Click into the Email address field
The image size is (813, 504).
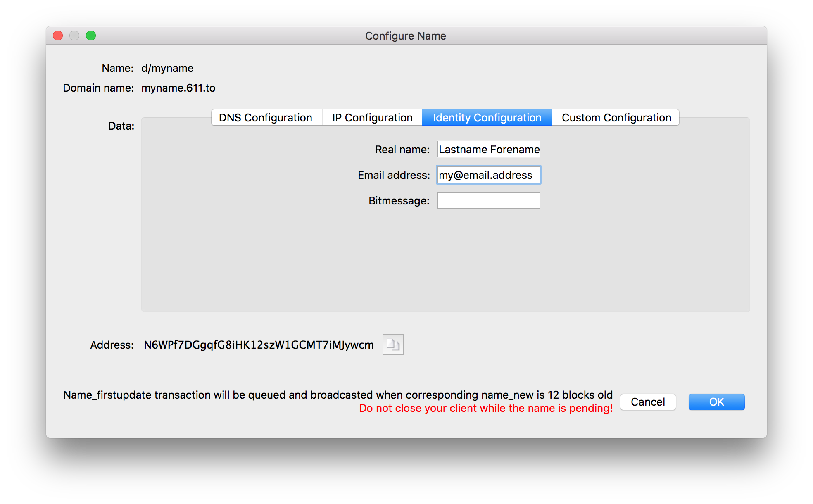point(488,175)
